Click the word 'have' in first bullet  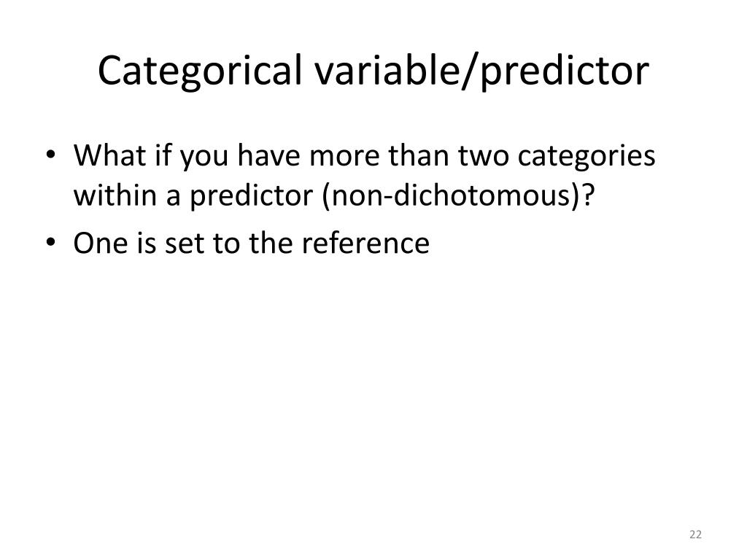(268, 155)
